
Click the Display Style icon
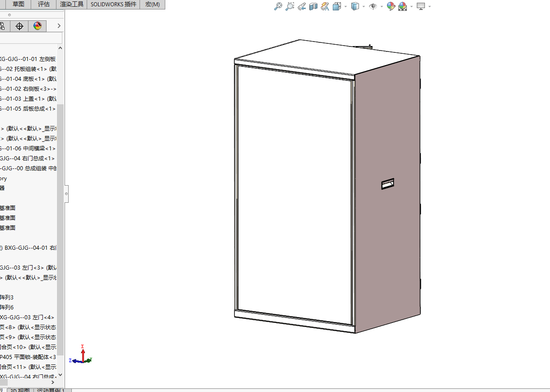click(355, 6)
